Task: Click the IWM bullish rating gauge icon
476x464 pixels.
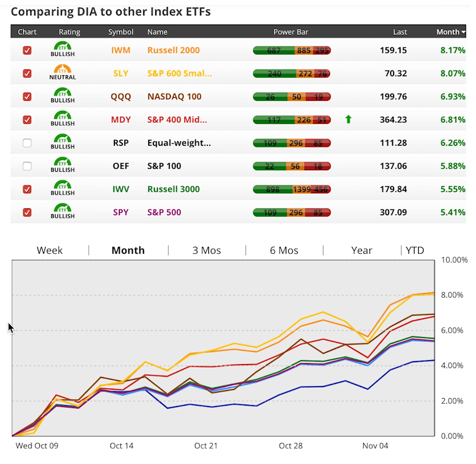Action: click(62, 49)
